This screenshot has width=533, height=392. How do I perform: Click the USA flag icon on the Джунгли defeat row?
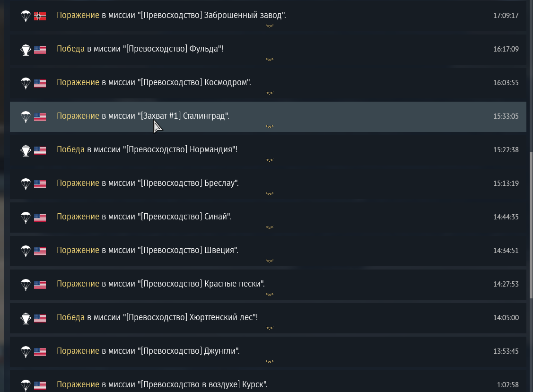pos(40,351)
